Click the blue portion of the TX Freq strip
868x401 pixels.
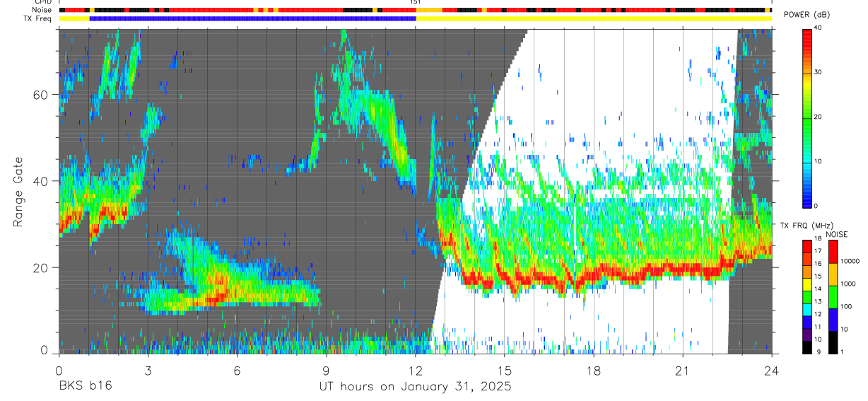253,18
